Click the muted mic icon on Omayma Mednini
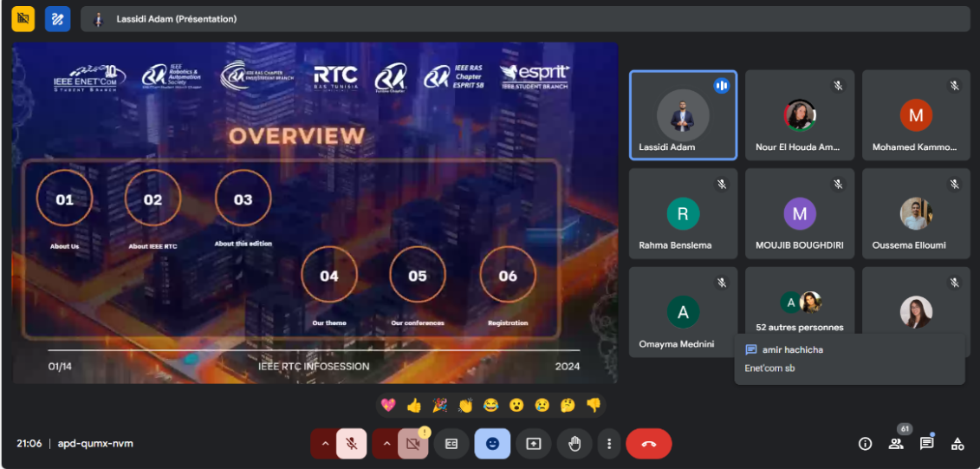980x469 pixels. coord(721,283)
